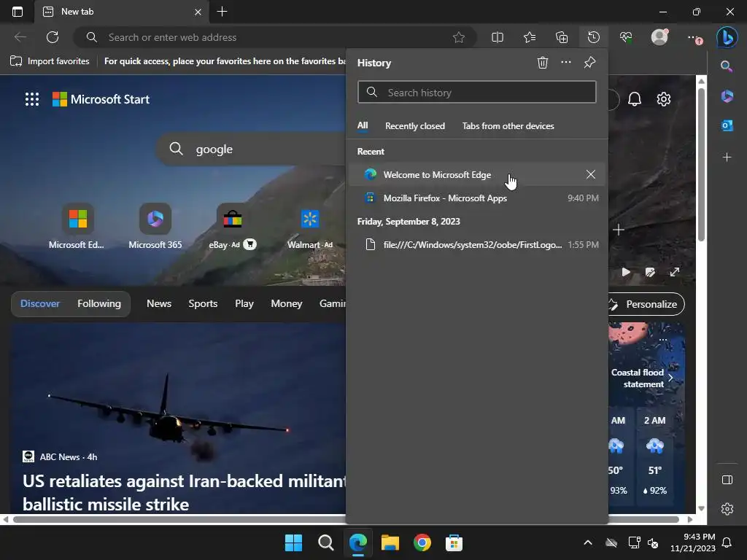The image size is (747, 560).
Task: Open the eBay quick link
Action: point(233,226)
